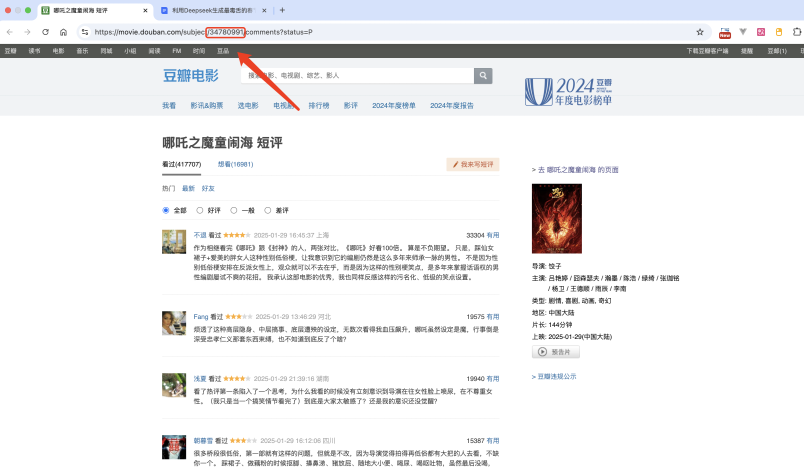Bookmark this page with the star icon
This screenshot has height=467, width=804.
coord(700,32)
